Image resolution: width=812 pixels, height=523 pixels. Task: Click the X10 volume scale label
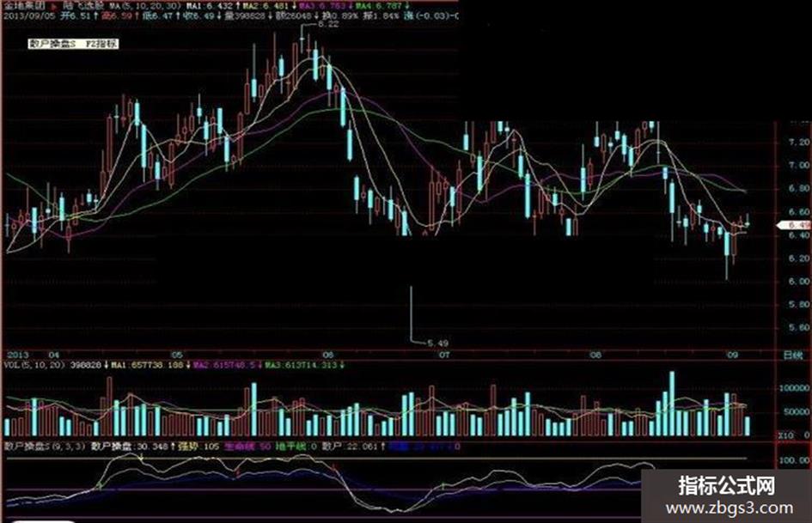[x=785, y=435]
